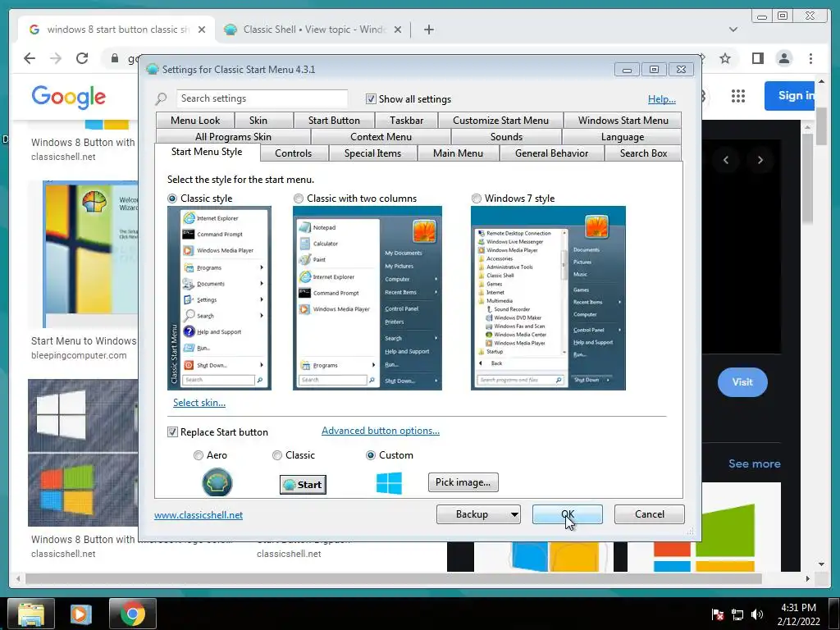This screenshot has width=840, height=630.
Task: Close the windows 8 start button tab
Action: [x=202, y=30]
